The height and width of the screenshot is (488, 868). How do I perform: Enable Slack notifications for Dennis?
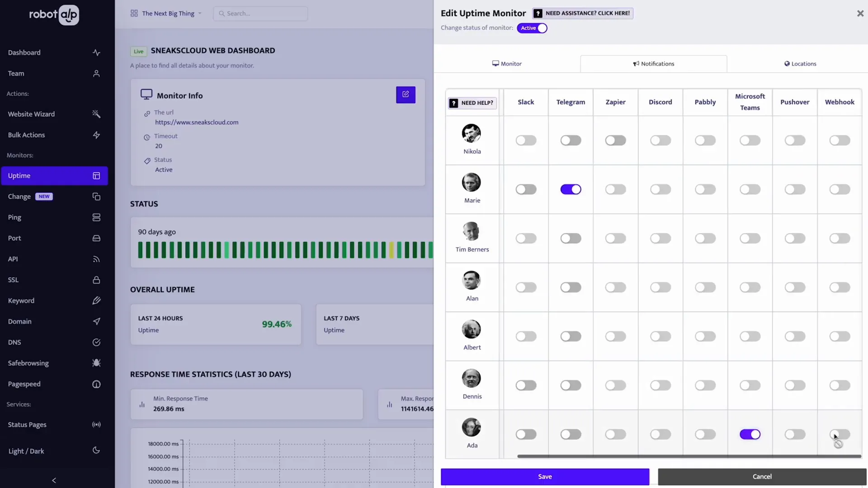click(x=526, y=385)
